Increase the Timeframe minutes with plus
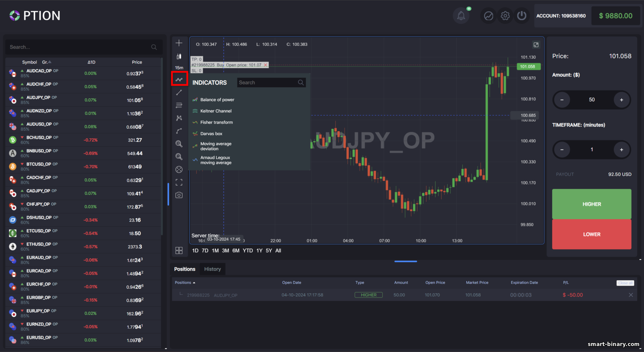 pos(621,150)
